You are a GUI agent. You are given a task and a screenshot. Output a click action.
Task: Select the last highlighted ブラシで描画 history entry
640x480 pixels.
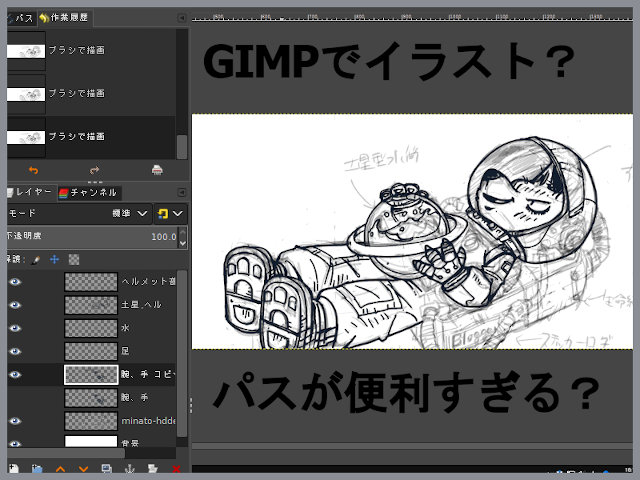pyautogui.click(x=91, y=137)
